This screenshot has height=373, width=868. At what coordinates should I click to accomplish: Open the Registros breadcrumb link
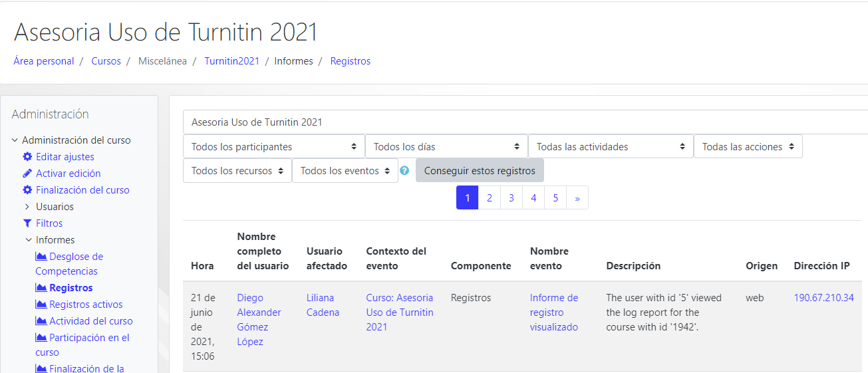point(351,61)
